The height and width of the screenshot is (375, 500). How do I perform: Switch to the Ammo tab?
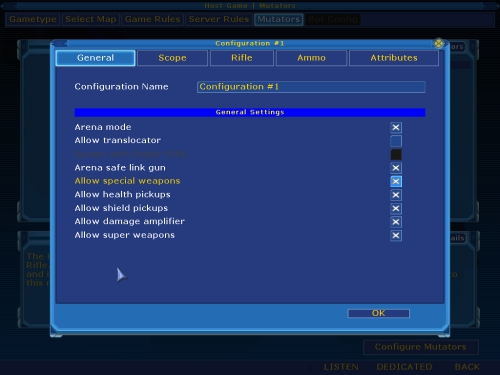point(311,58)
